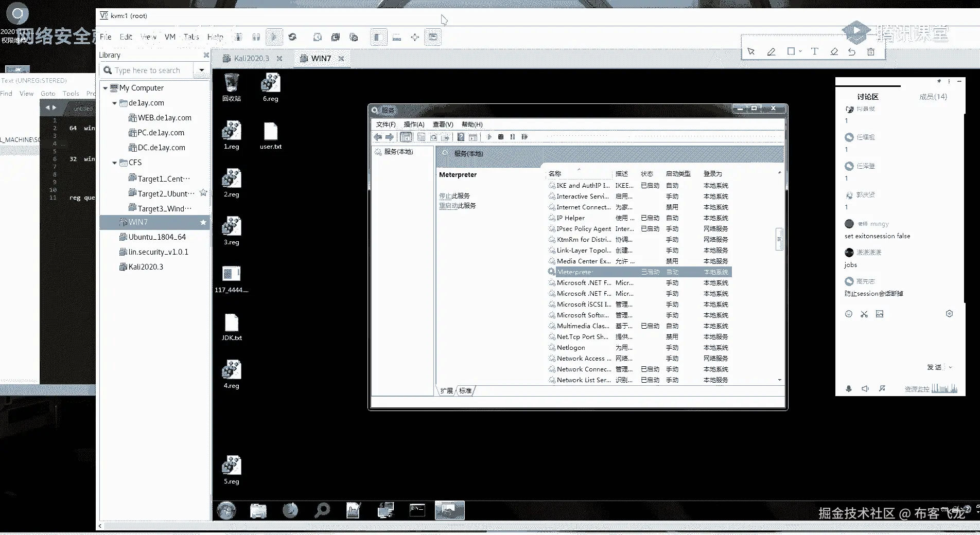Open 查看(V) menu in the Services window
980x535 pixels.
(443, 124)
